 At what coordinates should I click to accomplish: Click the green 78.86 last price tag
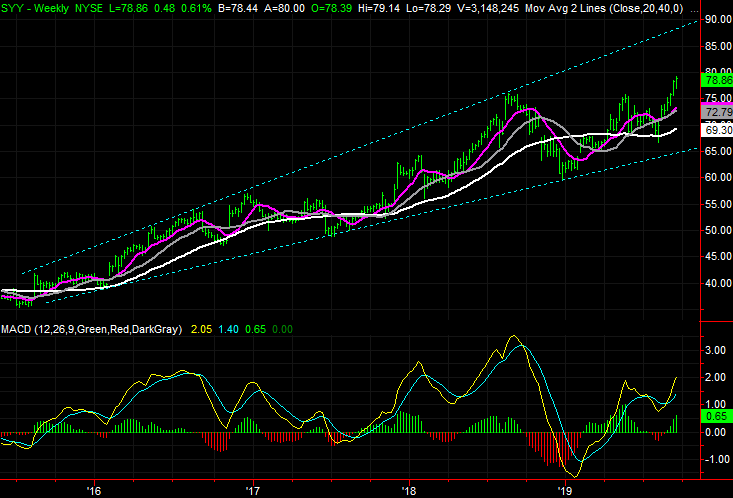(x=713, y=79)
